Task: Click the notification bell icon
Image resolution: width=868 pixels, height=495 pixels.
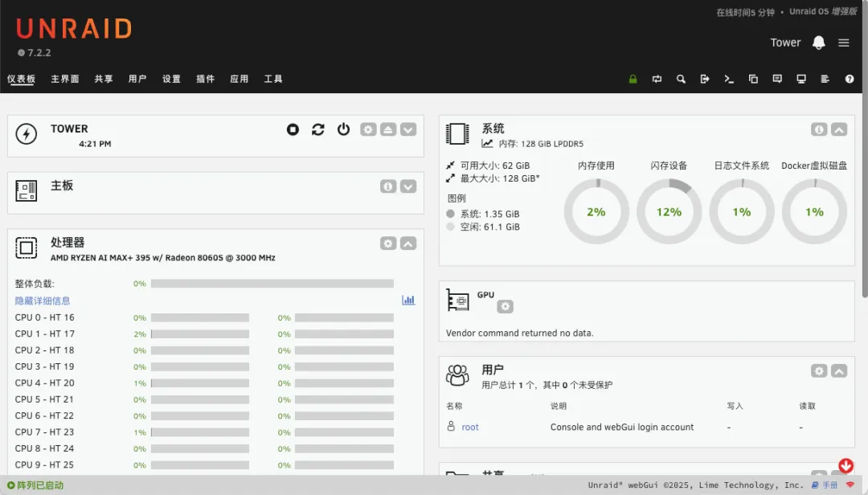Action: pos(819,43)
